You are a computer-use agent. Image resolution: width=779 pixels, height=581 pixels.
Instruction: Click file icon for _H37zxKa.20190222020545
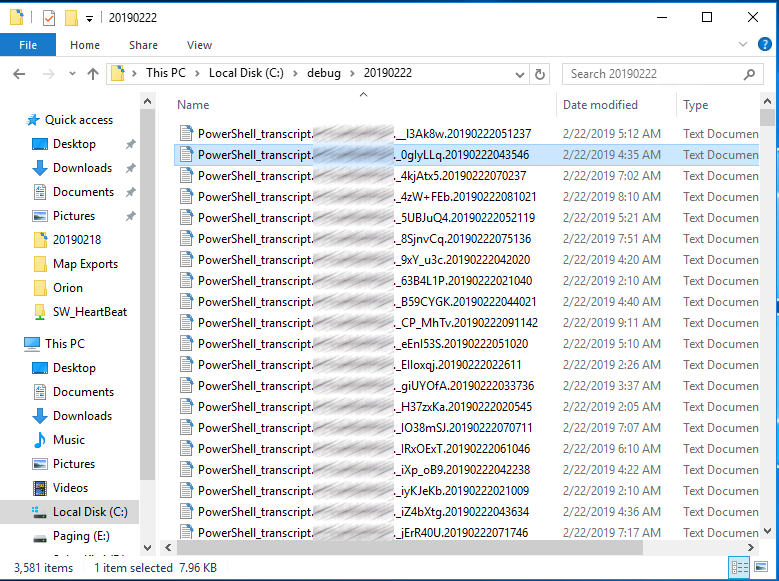(x=186, y=407)
